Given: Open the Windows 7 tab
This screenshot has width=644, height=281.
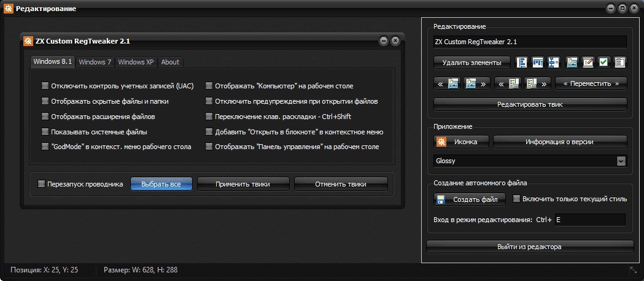Looking at the screenshot, I should point(95,63).
